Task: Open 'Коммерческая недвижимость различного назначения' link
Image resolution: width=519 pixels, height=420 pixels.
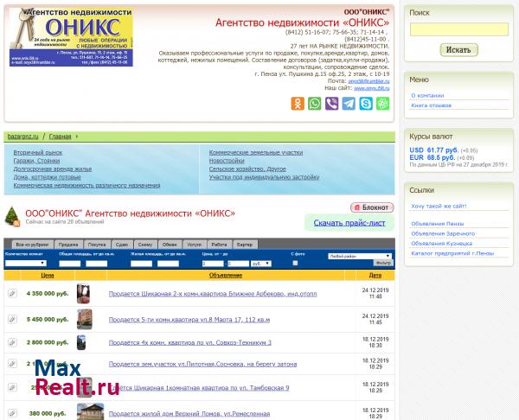Action: click(x=86, y=186)
